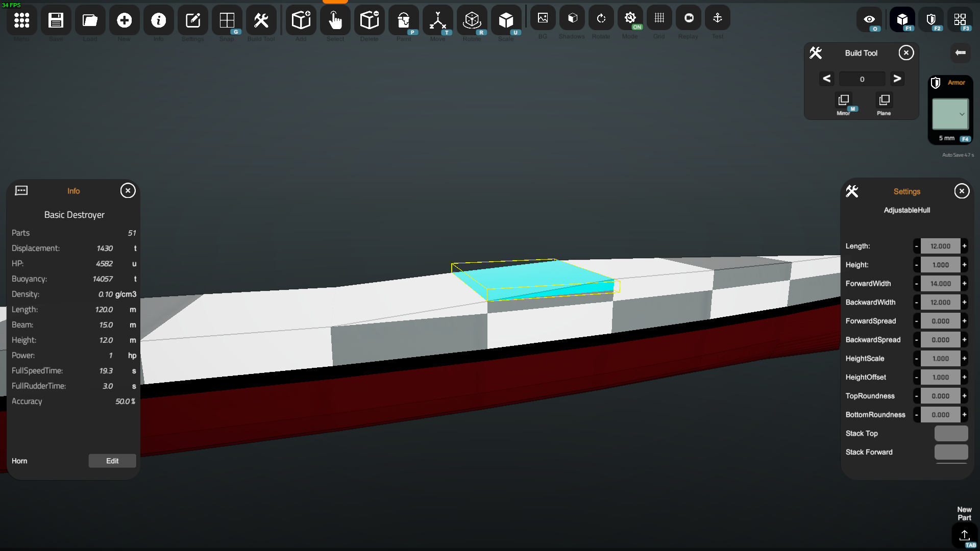980x551 pixels.
Task: Select the Paint tool icon
Action: (x=403, y=20)
